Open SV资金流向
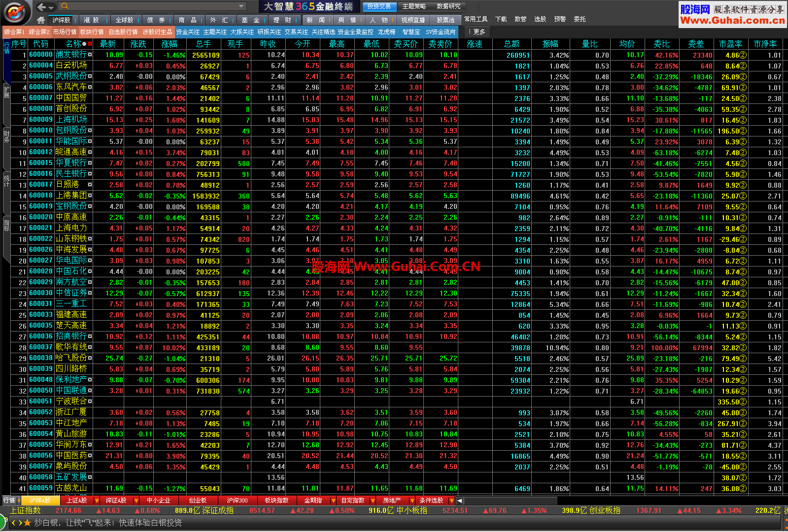 coord(441,32)
